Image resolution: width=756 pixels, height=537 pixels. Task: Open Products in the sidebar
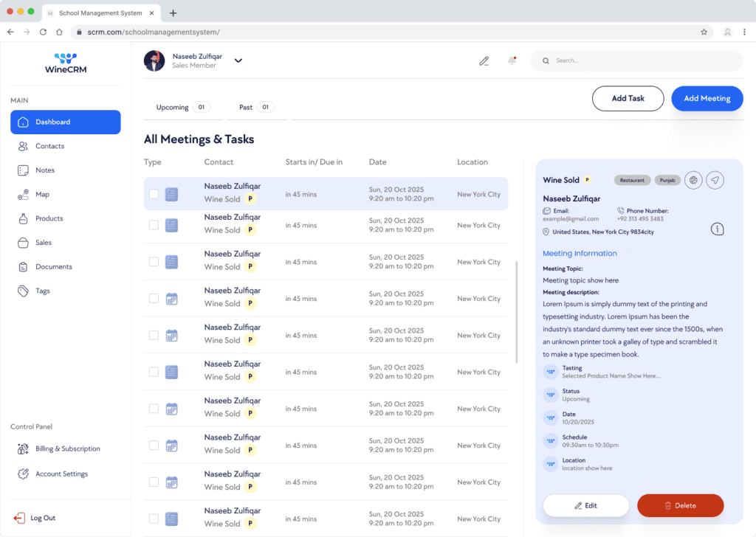pos(49,219)
